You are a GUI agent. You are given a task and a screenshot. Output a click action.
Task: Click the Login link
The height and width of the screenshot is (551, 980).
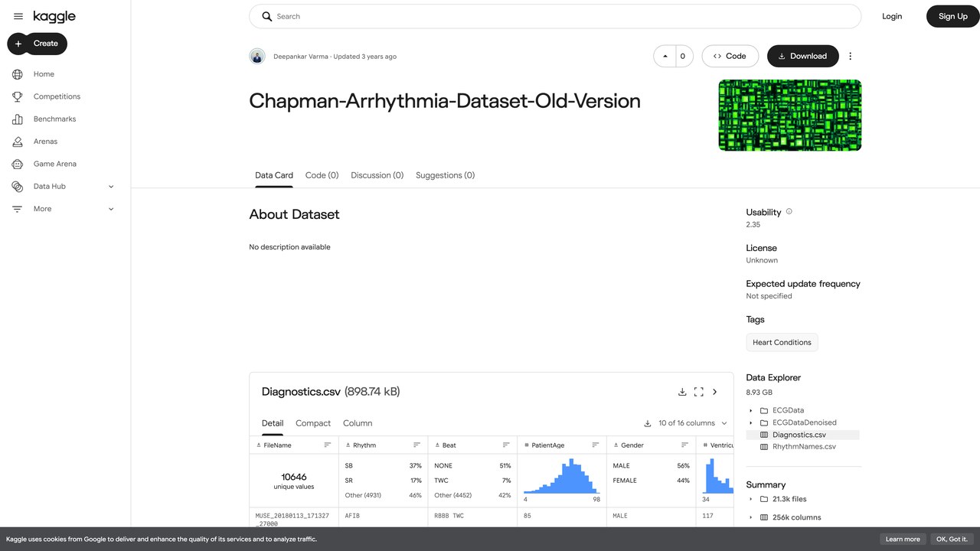click(x=892, y=16)
